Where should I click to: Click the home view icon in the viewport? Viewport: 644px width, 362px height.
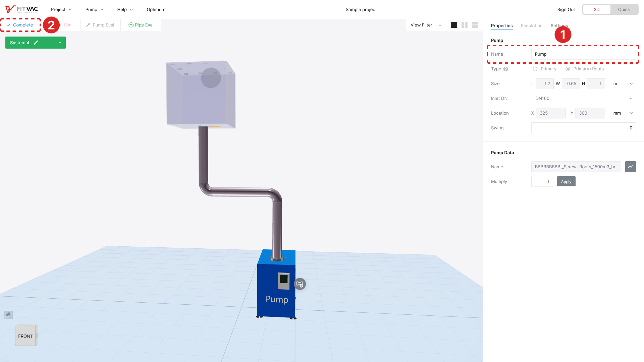point(8,315)
